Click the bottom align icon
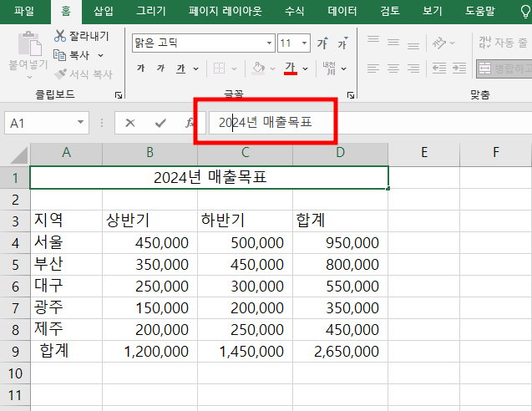Viewport: 532px width, 411px height. coord(413,43)
